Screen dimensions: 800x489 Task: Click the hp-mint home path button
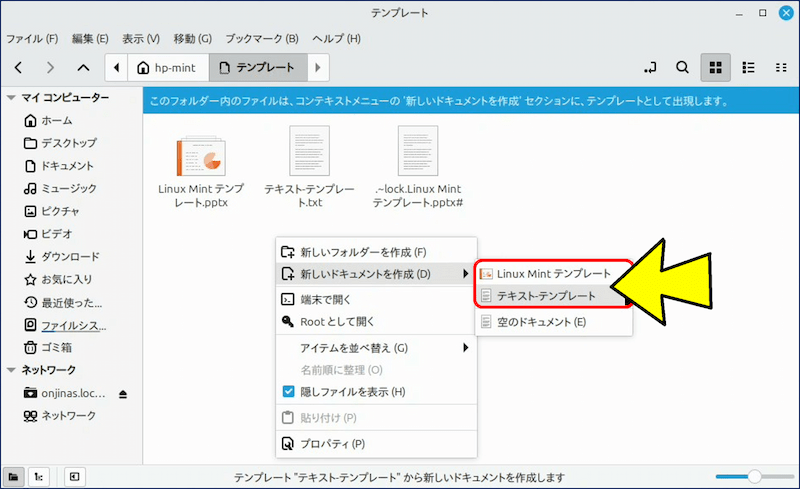168,67
